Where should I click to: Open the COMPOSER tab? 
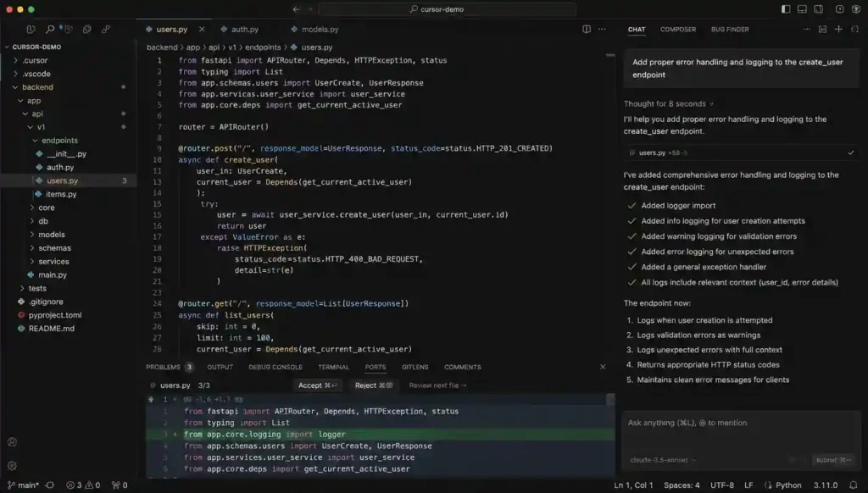point(678,30)
